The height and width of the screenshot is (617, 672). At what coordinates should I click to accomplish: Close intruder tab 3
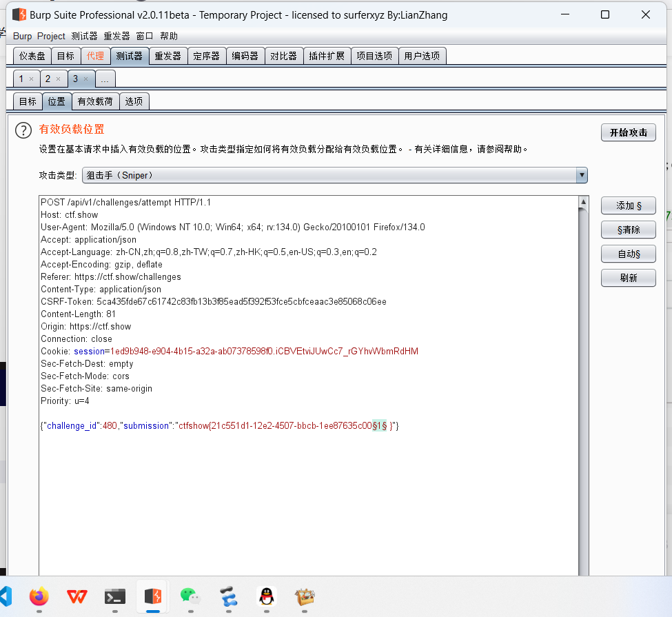85,79
